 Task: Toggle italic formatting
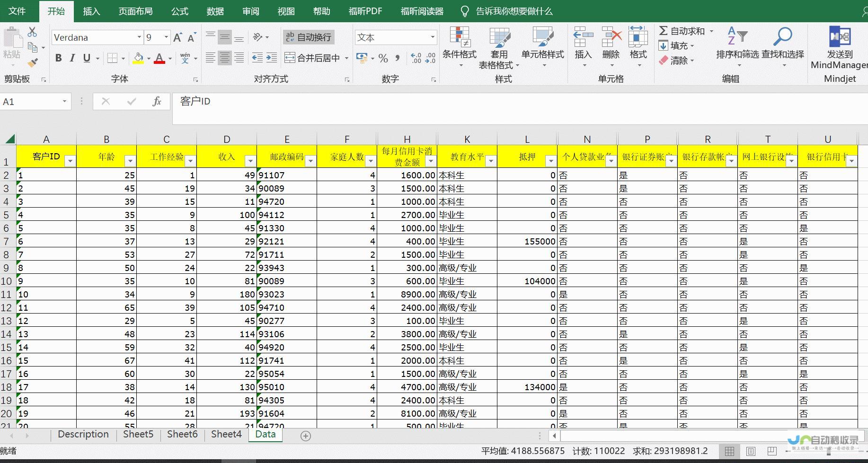click(x=72, y=58)
